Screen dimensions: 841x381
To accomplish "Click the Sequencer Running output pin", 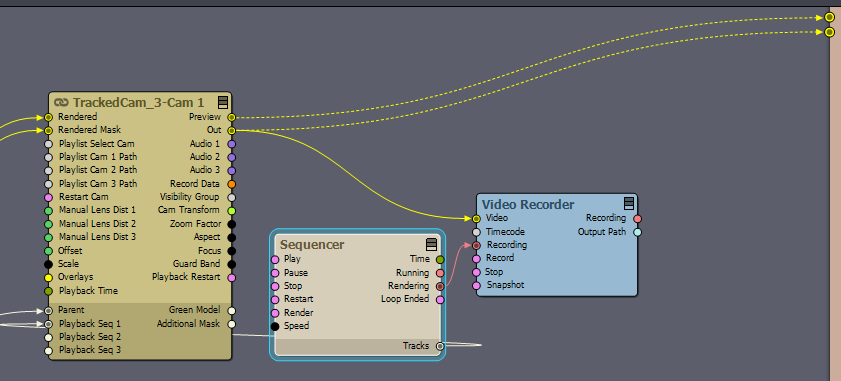I will click(x=440, y=273).
